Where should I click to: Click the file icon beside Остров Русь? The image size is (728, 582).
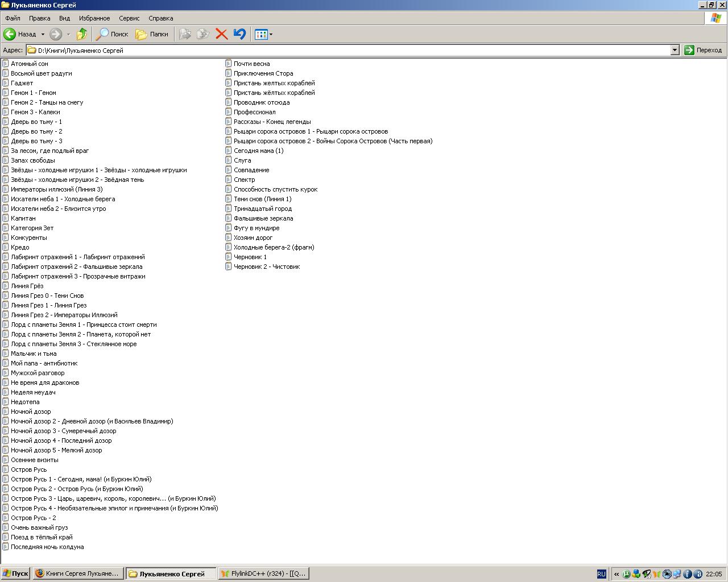(6, 469)
